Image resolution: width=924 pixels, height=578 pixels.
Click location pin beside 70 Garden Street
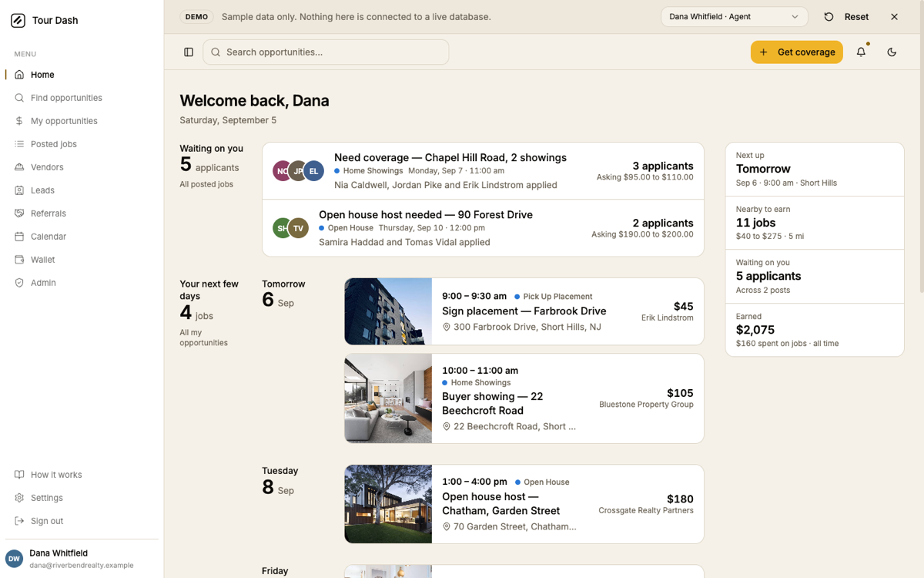[447, 526]
